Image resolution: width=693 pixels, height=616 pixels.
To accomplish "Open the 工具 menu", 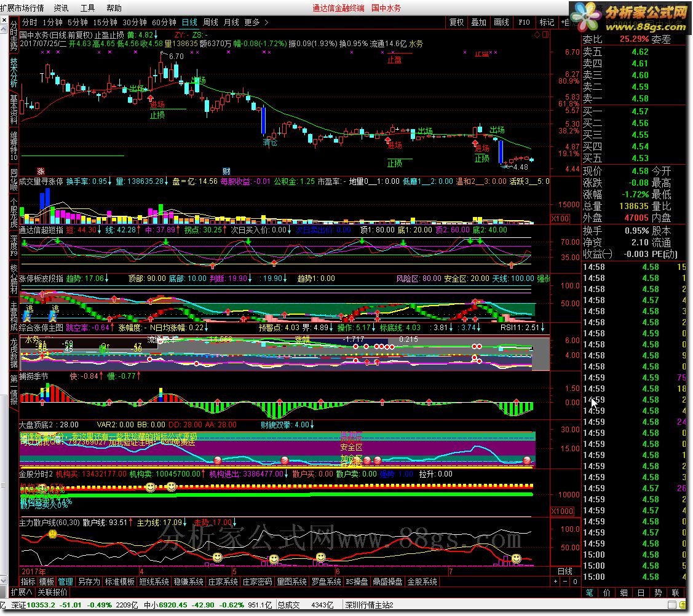I will [87, 8].
